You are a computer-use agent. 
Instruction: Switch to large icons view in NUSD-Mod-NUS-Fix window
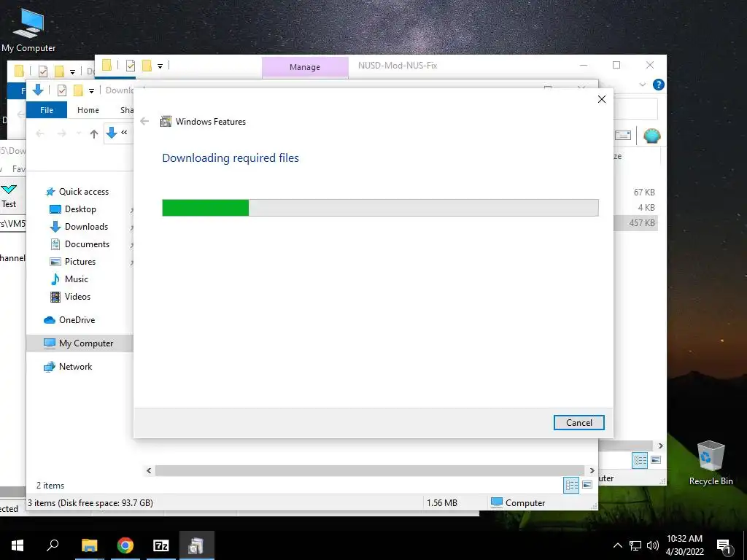coord(656,460)
